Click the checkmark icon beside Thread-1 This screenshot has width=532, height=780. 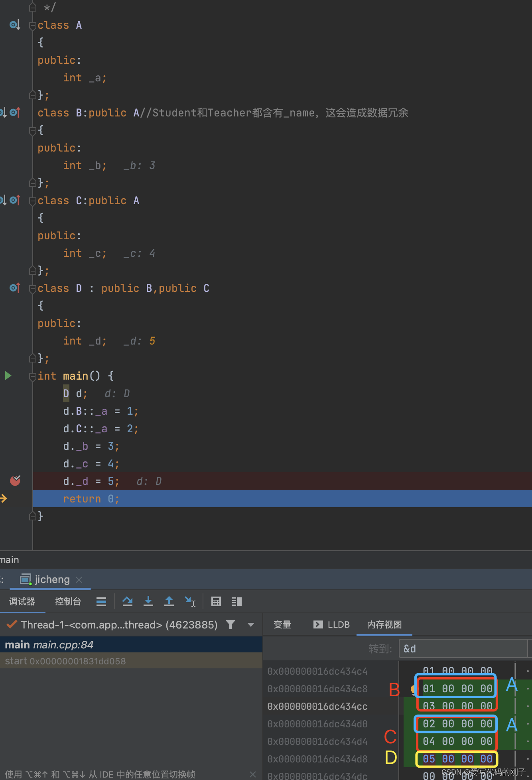12,624
